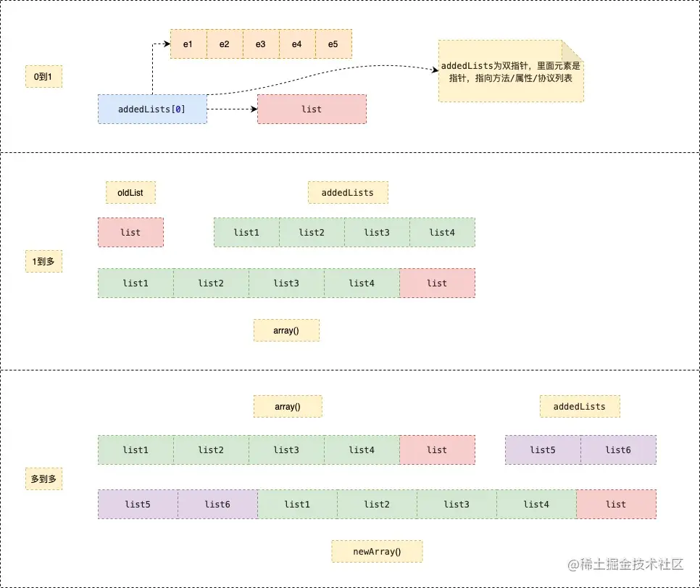Select list1 directly beneath the 1到多 addedLists label

[x=246, y=232]
